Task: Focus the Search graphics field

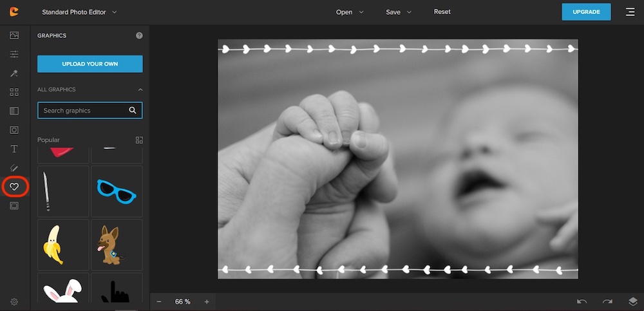Action: (x=90, y=111)
